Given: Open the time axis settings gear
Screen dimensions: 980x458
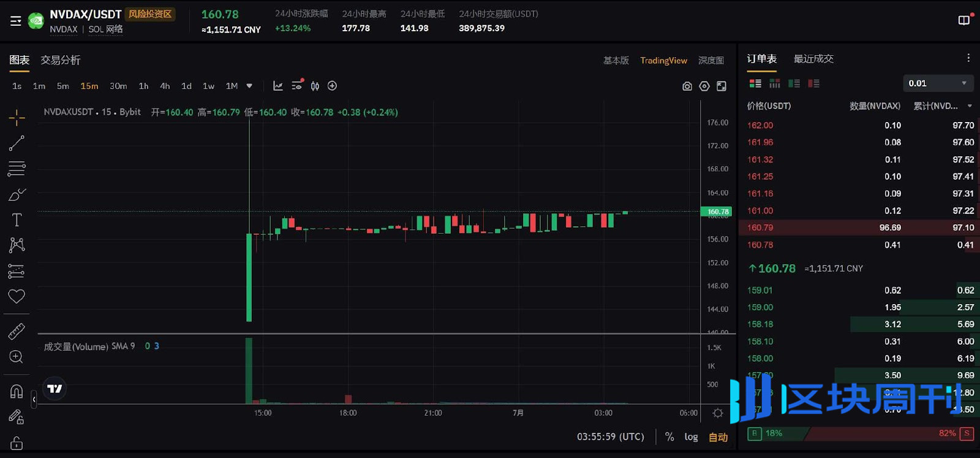Looking at the screenshot, I should (x=718, y=413).
